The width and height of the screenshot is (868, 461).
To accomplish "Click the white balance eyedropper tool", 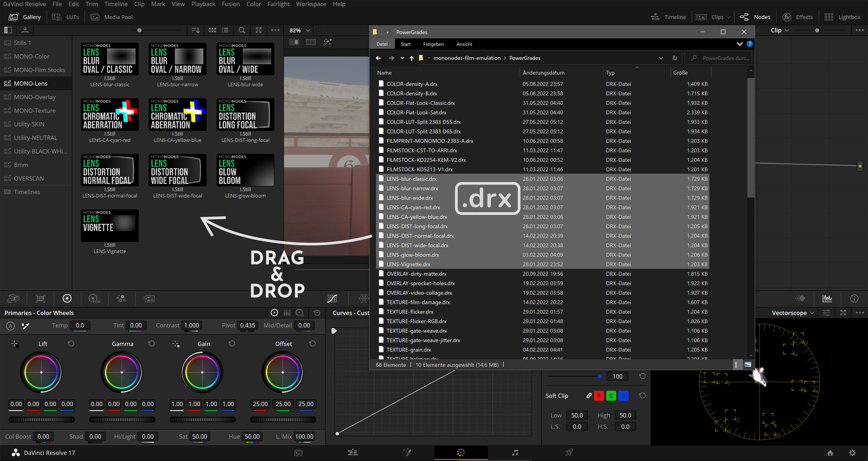I will click(25, 326).
